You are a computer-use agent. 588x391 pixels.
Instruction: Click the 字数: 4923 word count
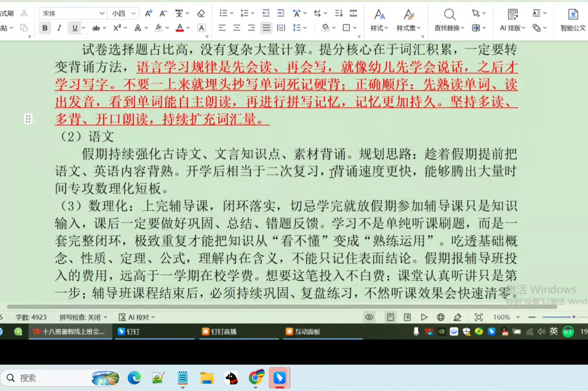point(31,317)
